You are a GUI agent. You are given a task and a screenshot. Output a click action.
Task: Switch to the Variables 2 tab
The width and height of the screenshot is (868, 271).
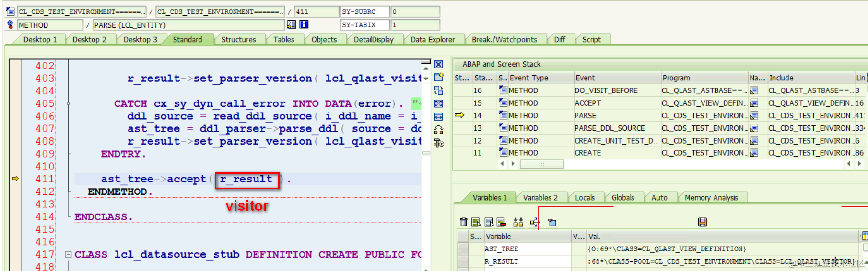tap(540, 198)
